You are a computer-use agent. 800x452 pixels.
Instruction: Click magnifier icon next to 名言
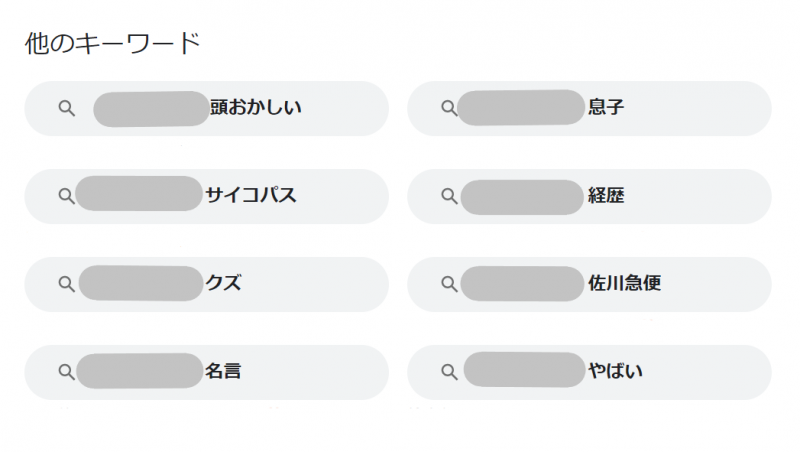tap(66, 372)
